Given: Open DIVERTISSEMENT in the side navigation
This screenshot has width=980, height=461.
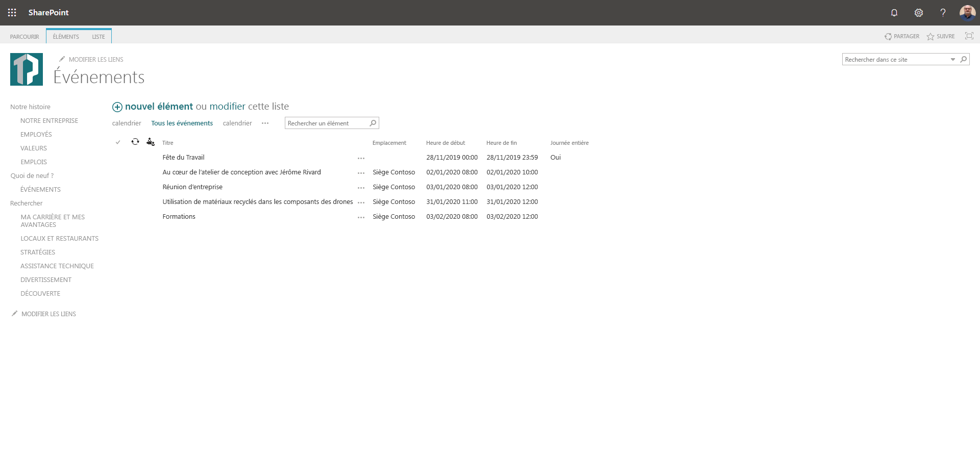Looking at the screenshot, I should point(46,280).
